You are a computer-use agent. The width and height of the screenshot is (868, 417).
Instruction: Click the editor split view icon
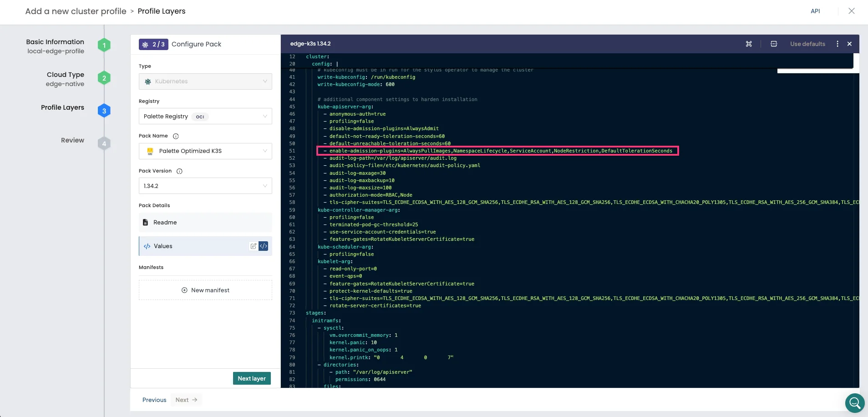[773, 44]
